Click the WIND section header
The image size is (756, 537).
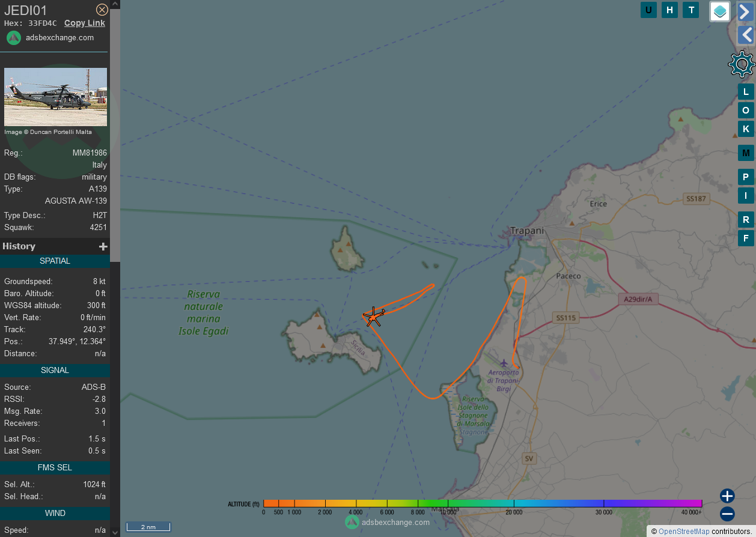point(55,514)
